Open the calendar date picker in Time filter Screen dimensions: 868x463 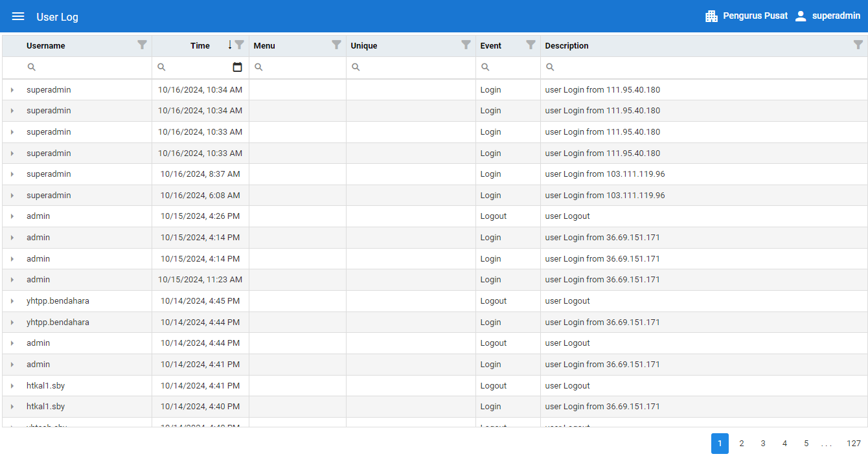237,67
